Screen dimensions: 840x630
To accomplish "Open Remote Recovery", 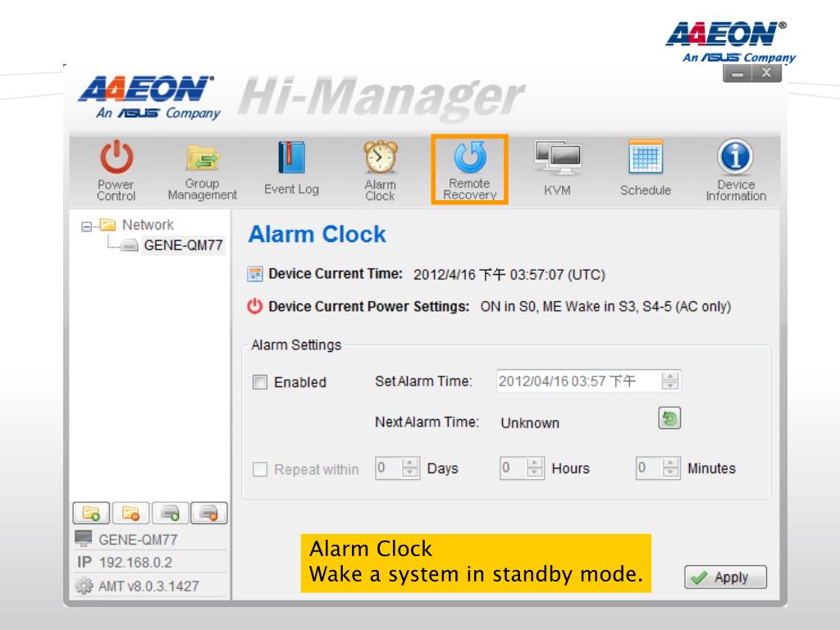I will [470, 169].
